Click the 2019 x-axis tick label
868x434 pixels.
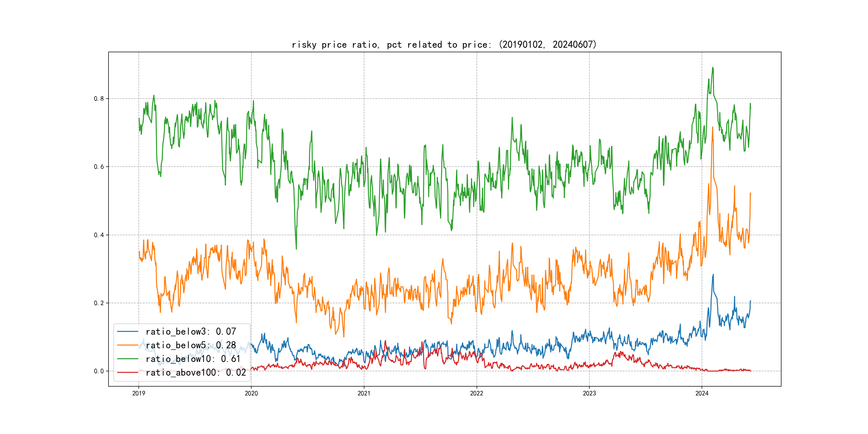point(139,393)
